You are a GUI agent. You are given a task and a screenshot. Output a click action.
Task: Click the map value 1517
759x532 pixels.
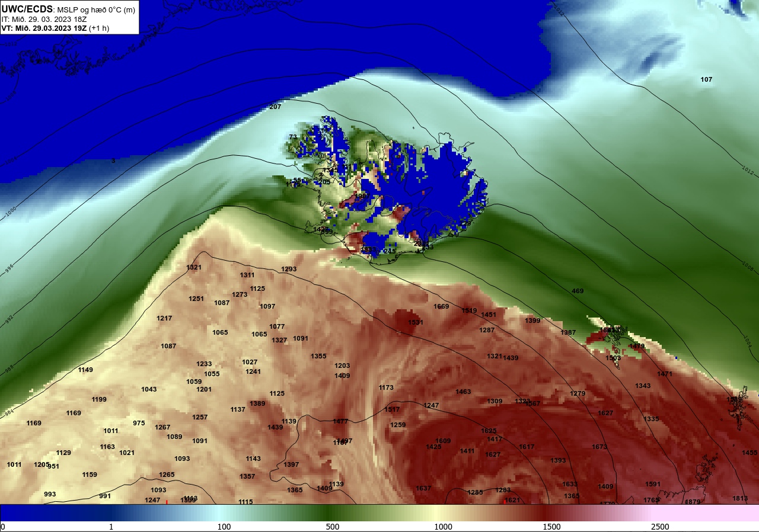tap(392, 409)
